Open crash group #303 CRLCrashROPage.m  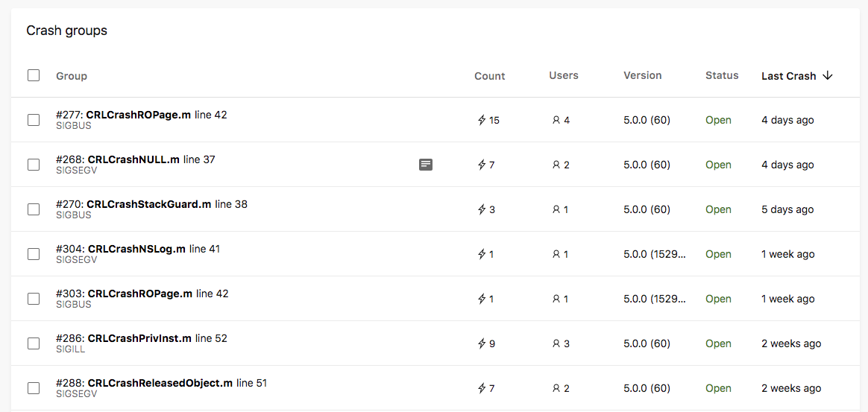click(139, 294)
